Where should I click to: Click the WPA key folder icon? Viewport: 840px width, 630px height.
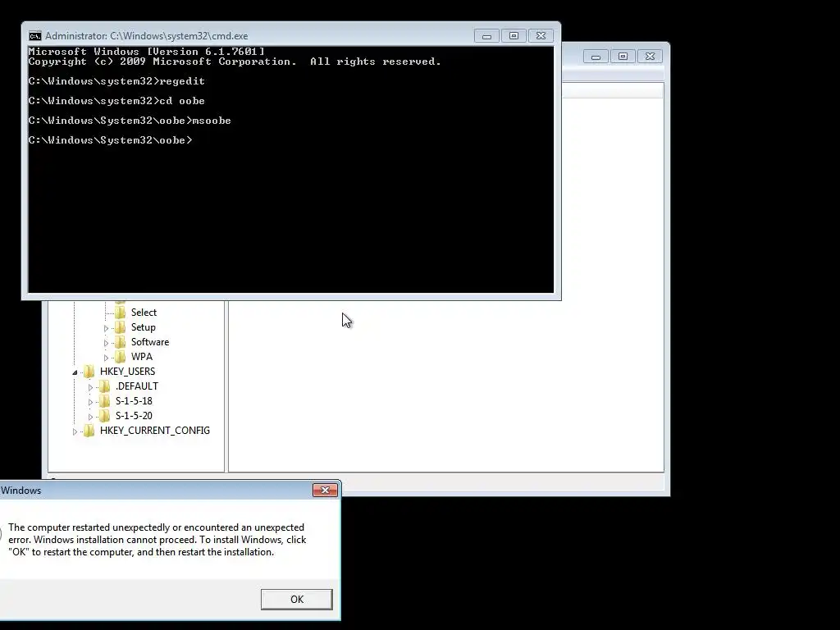click(121, 357)
